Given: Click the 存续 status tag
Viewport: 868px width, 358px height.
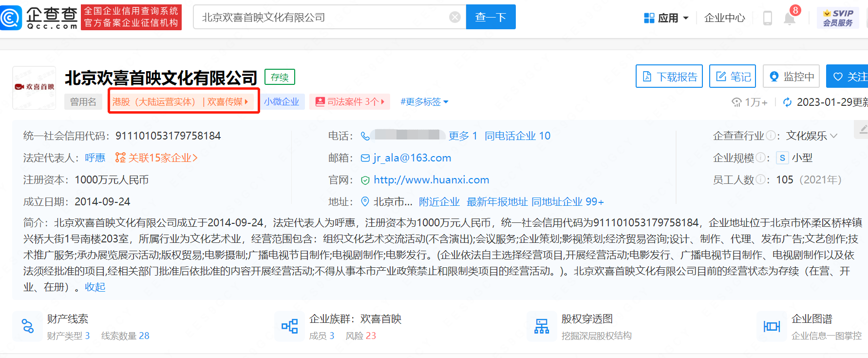Looking at the screenshot, I should click(x=280, y=77).
